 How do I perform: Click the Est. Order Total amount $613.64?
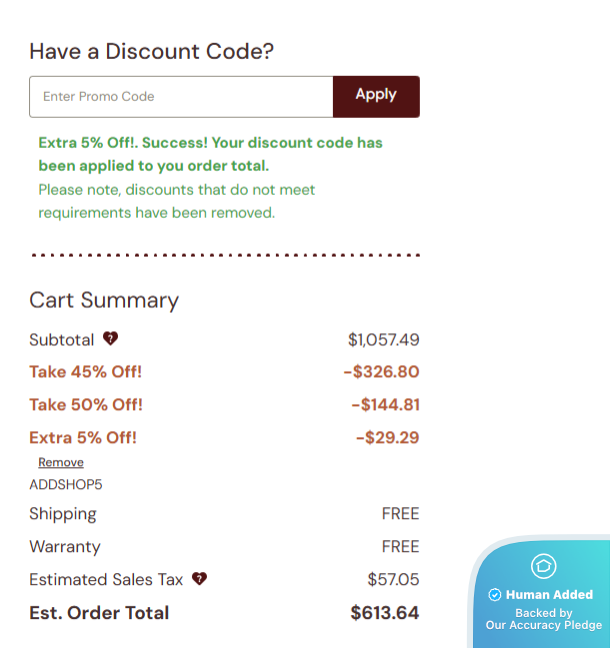pos(384,613)
